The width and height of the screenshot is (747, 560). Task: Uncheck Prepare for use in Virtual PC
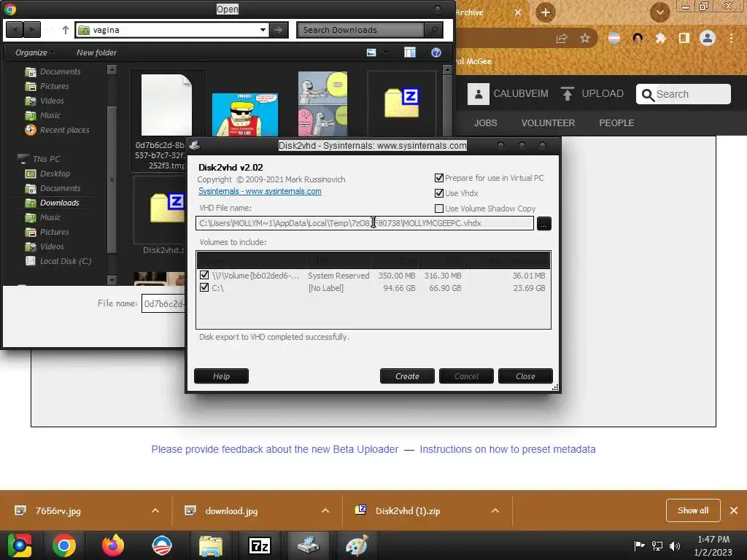click(438, 178)
